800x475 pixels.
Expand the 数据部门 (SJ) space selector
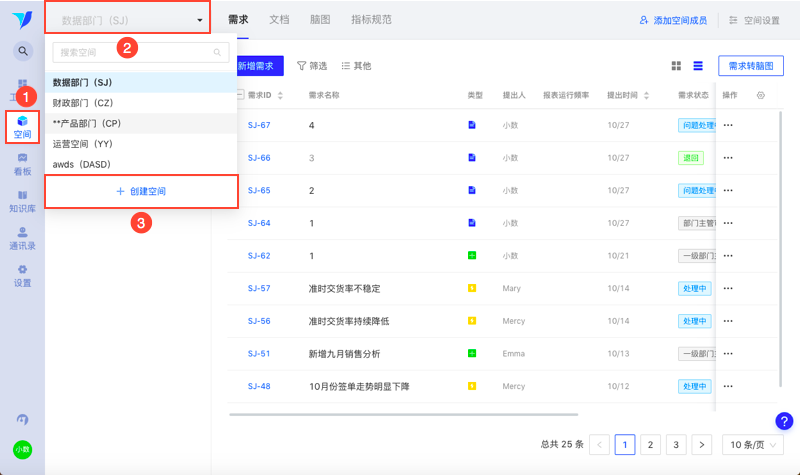[x=128, y=20]
